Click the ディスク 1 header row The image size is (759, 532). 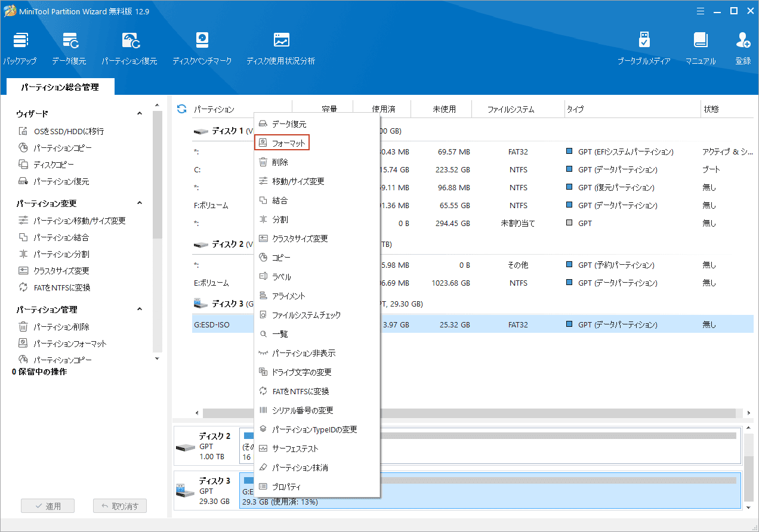click(473, 131)
